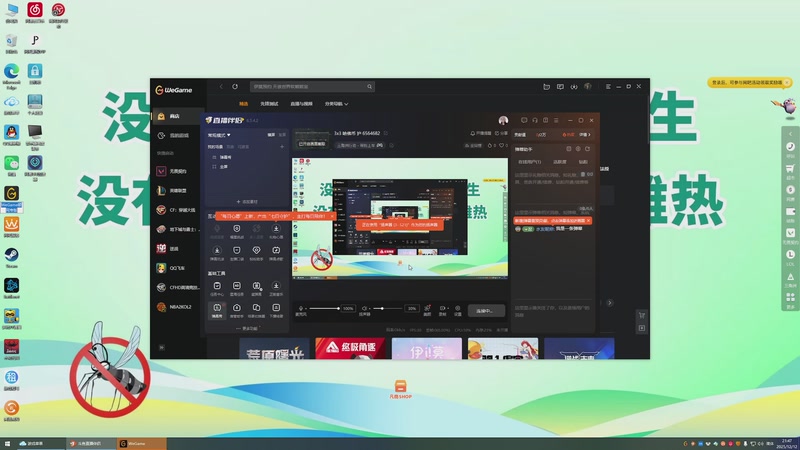Image resolution: width=800 pixels, height=450 pixels.
Task: Open the 直播与视频 tab in WeGame
Action: click(302, 104)
